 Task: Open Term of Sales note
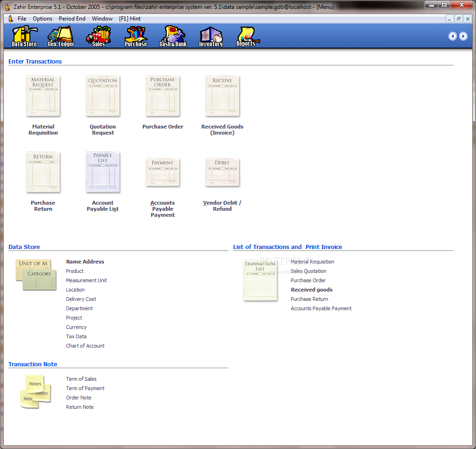(81, 379)
